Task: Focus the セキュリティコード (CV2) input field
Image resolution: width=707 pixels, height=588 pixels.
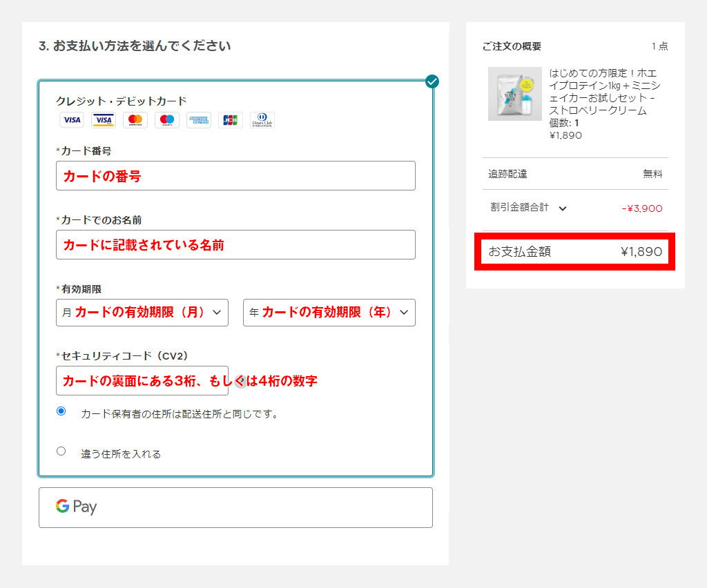Action: 142,381
